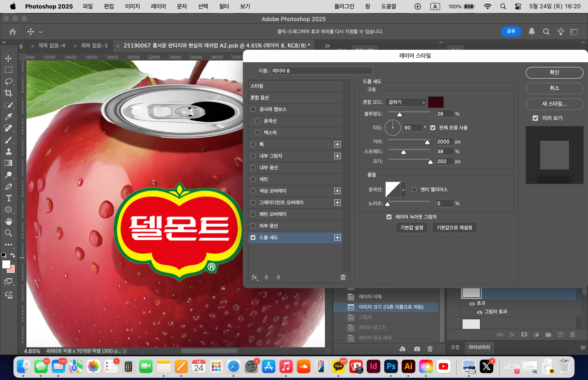Open the 혼합 모드 dropdown
Image resolution: width=588 pixels, height=380 pixels.
pyautogui.click(x=406, y=102)
